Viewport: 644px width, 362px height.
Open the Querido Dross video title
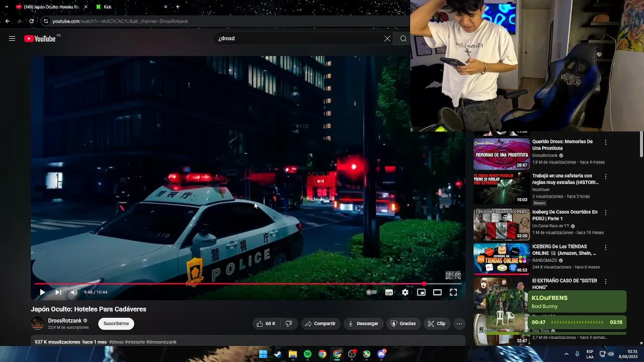click(562, 145)
